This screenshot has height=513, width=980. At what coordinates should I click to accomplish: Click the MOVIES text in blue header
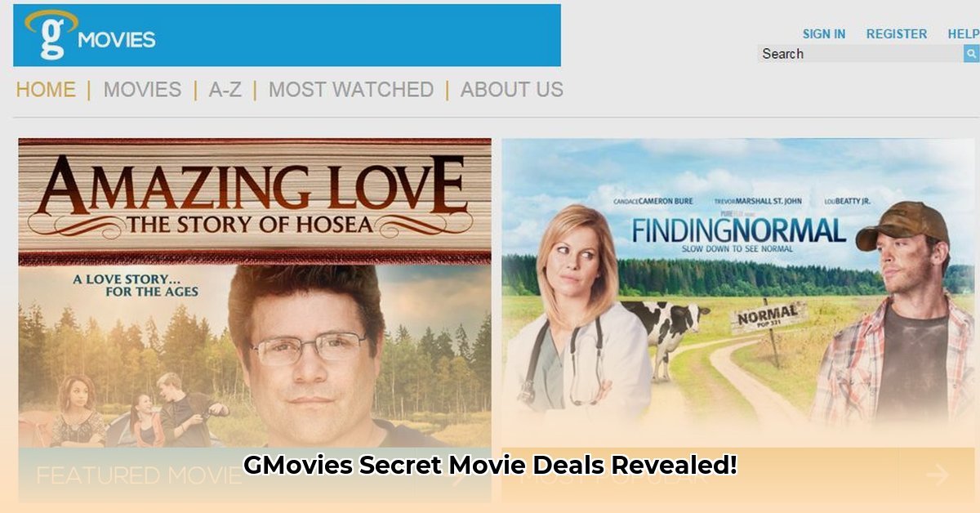point(117,38)
